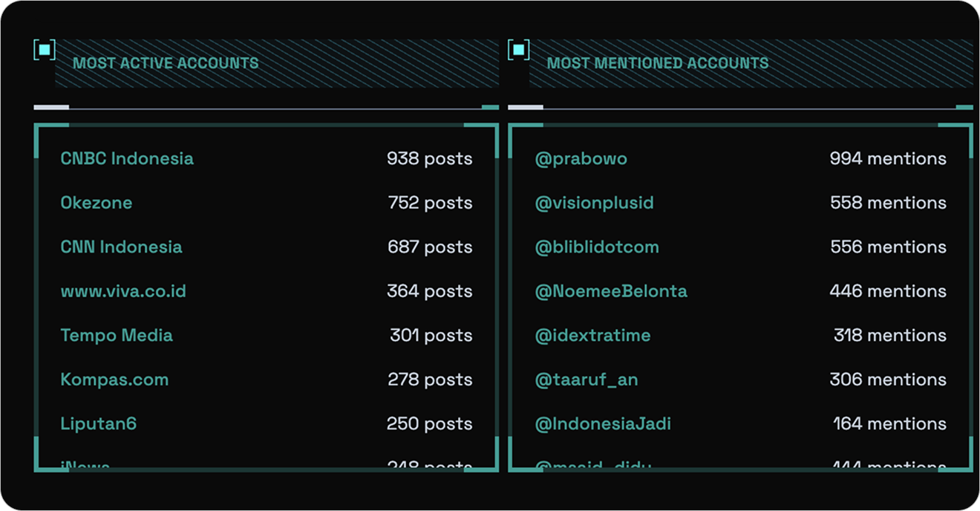Screen dimensions: 980x511
Task: Open the @IndonesiaJadi account entry
Action: 603,423
